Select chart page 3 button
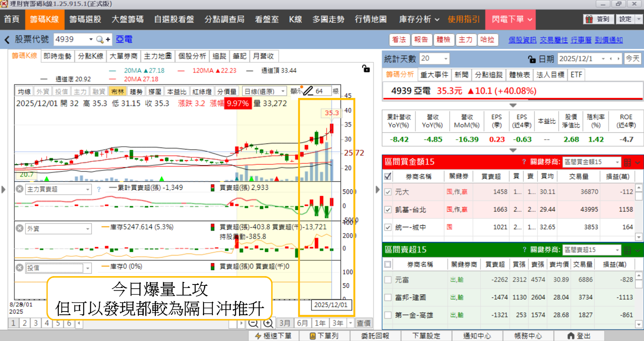The height and width of the screenshot is (341, 644). click(x=36, y=323)
